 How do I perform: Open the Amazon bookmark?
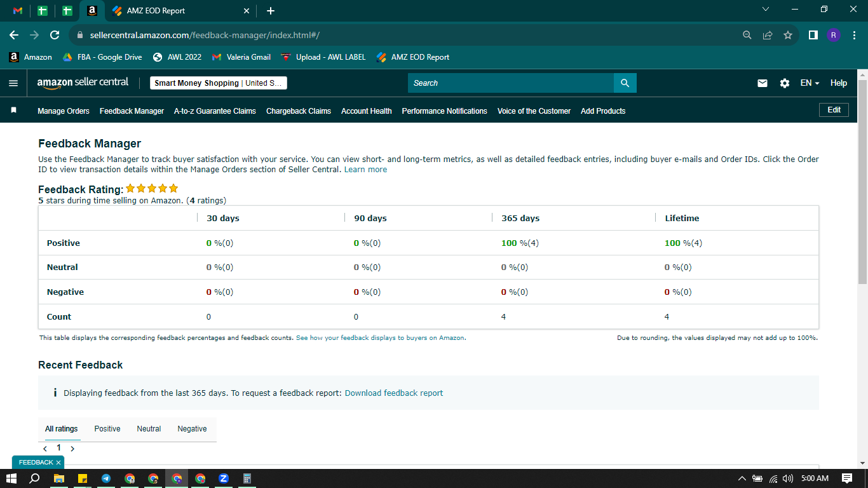pyautogui.click(x=31, y=57)
